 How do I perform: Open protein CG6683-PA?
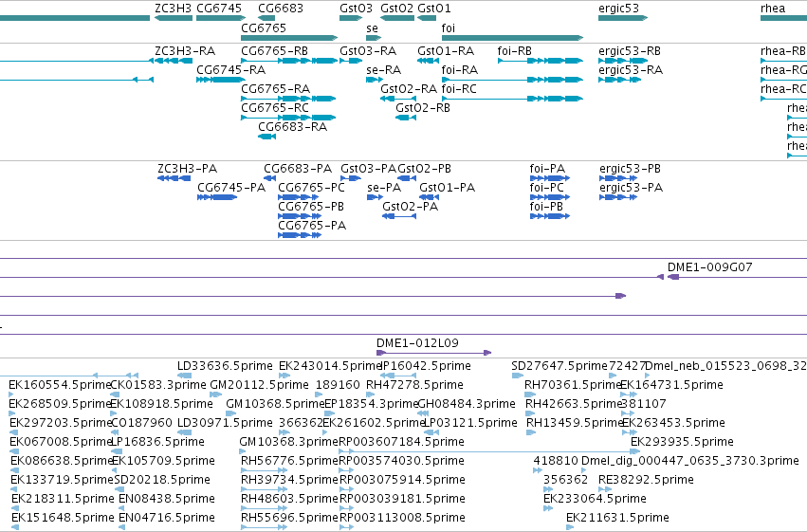tap(269, 178)
